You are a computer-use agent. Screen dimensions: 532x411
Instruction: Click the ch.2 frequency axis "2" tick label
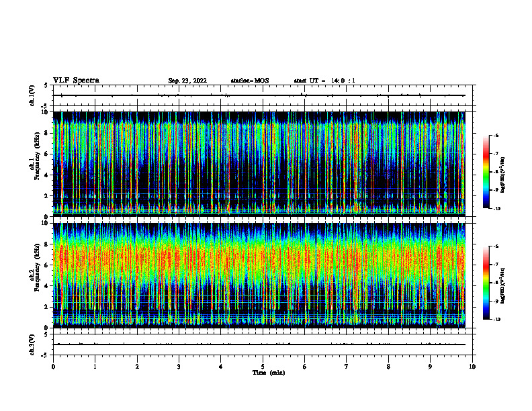coord(47,307)
